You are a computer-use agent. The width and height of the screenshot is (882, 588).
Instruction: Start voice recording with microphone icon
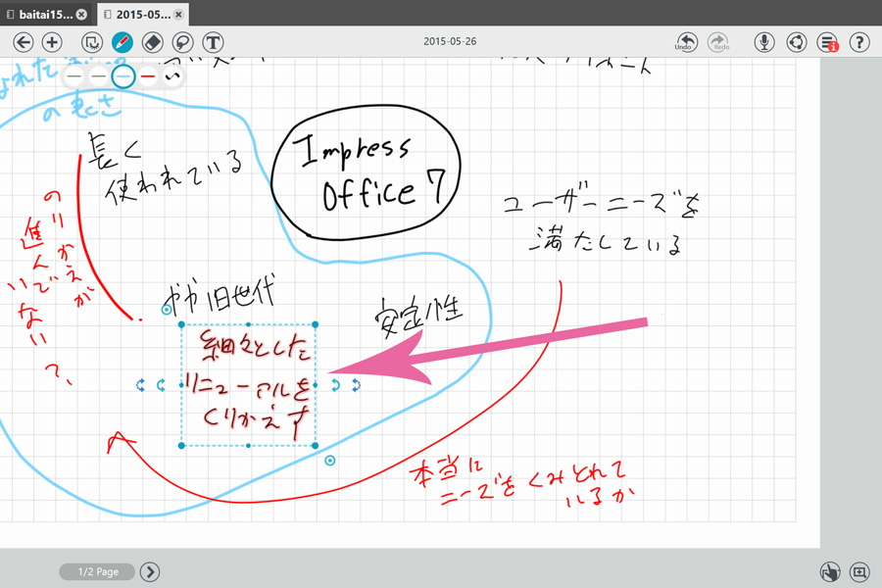[765, 42]
